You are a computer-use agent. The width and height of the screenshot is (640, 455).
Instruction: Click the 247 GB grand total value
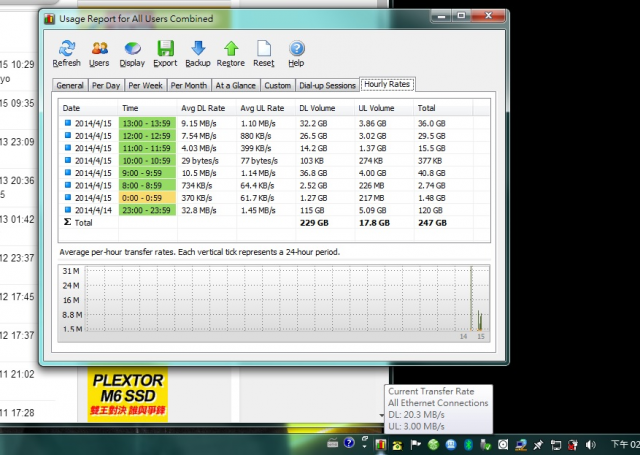point(433,223)
